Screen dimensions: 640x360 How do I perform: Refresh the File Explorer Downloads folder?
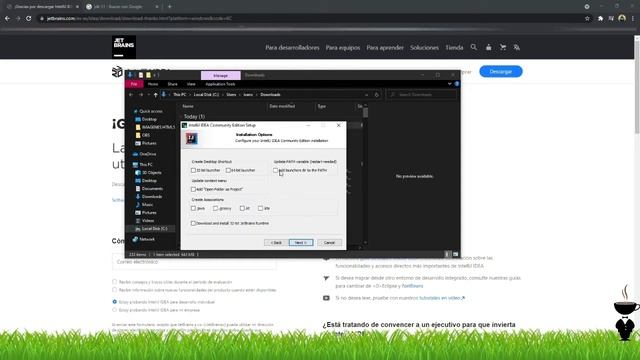[376, 95]
